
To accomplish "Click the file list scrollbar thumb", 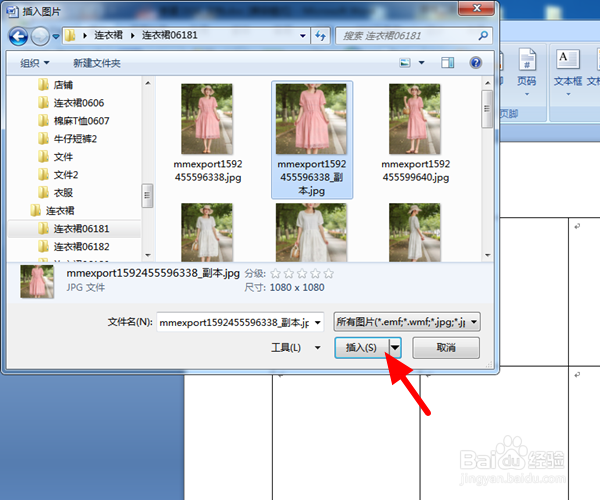I will 487,109.
